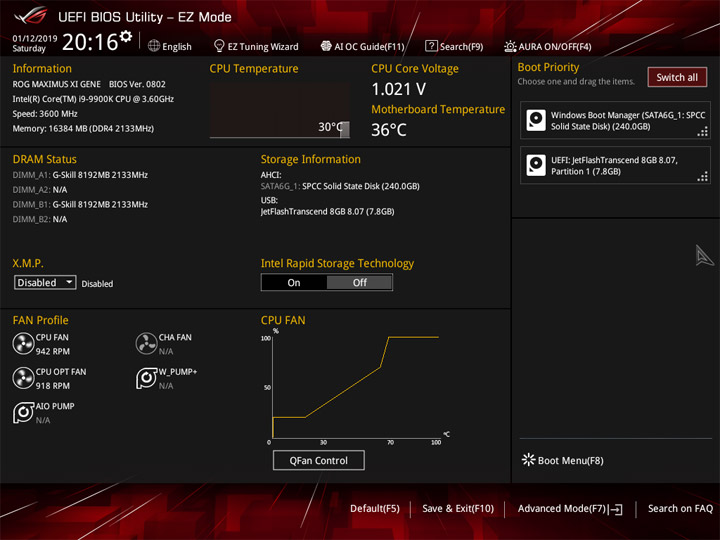
Task: Select Windows Boot Manager boot entry
Action: [615, 120]
